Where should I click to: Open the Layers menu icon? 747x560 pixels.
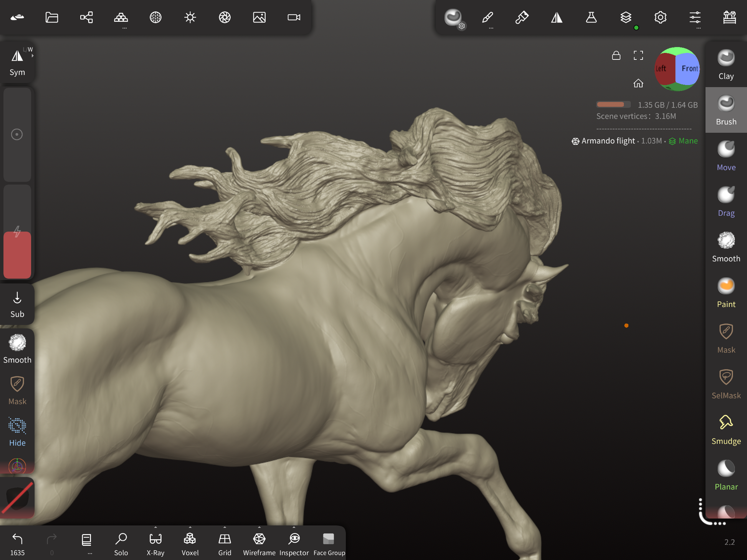click(x=625, y=17)
